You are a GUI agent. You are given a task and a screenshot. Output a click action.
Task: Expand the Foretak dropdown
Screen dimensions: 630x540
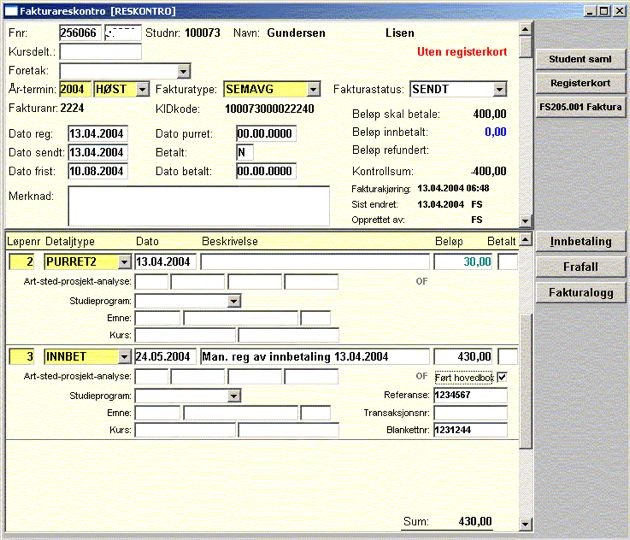(x=183, y=72)
